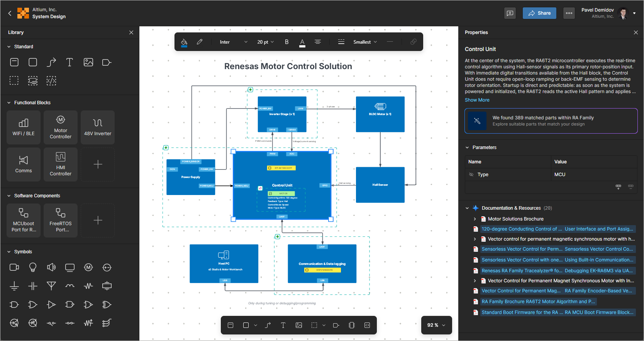Select the light bulb symbol

click(x=33, y=267)
